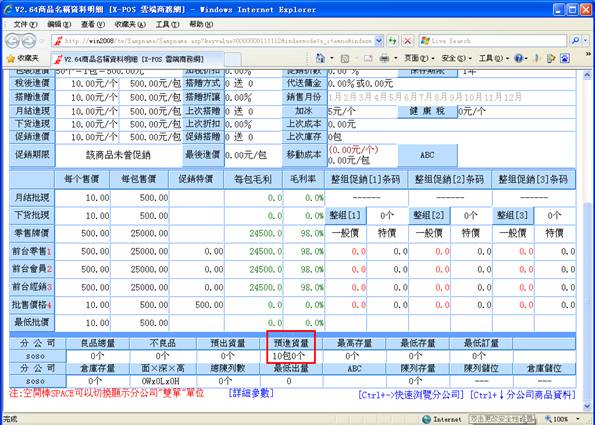595x425 pixels.
Task: Click the 健康稅 button
Action: [427, 112]
